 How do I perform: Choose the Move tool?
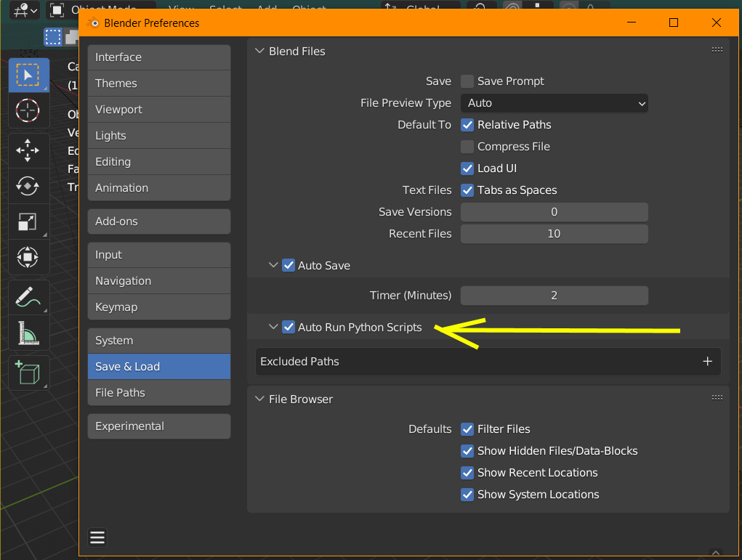(28, 150)
